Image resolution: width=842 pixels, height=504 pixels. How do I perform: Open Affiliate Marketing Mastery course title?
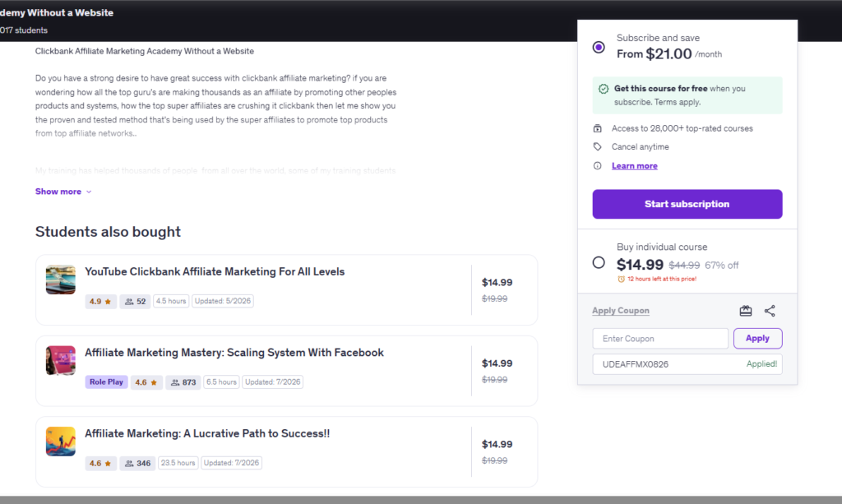[x=234, y=353]
